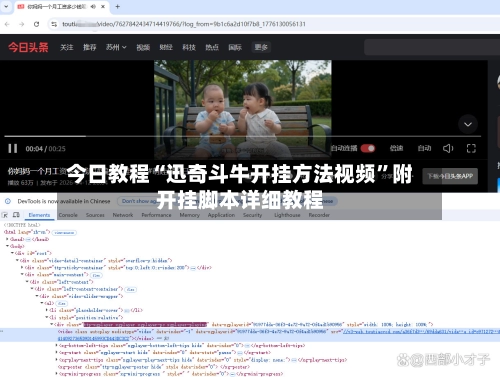Open the video src link in the Elements tree
The height and width of the screenshot is (377, 500).
[421, 332]
